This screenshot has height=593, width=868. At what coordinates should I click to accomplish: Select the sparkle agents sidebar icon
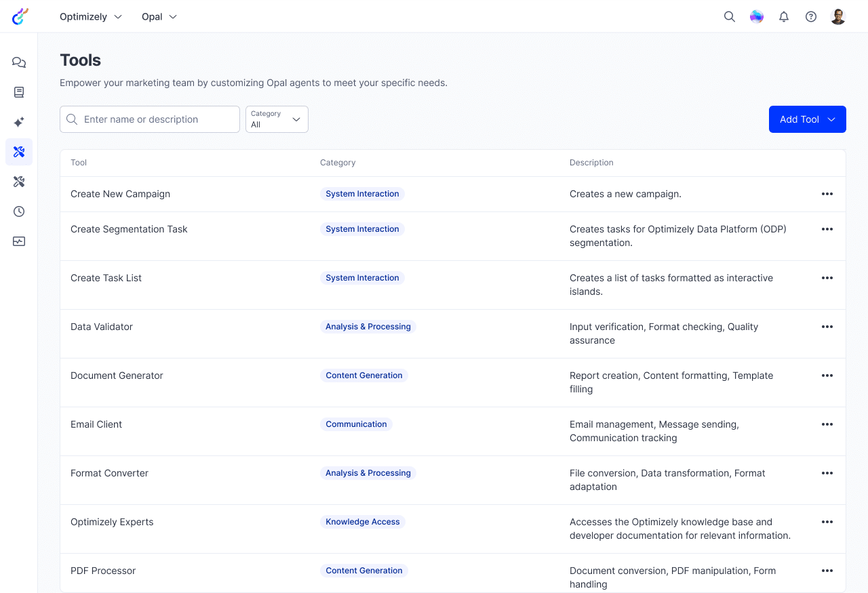pos(19,122)
